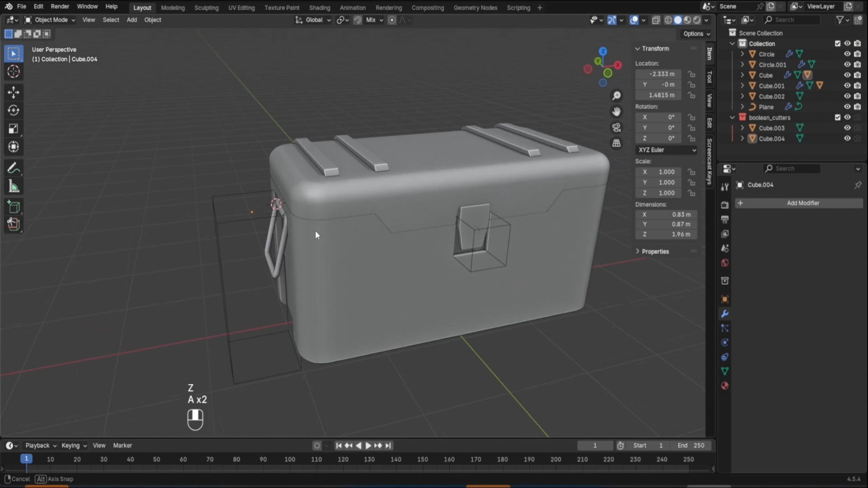Open the Object Mode dropdown
868x488 pixels.
click(x=50, y=20)
